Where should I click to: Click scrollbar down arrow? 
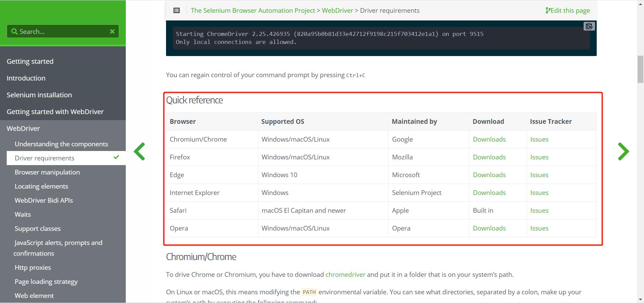pos(640,299)
